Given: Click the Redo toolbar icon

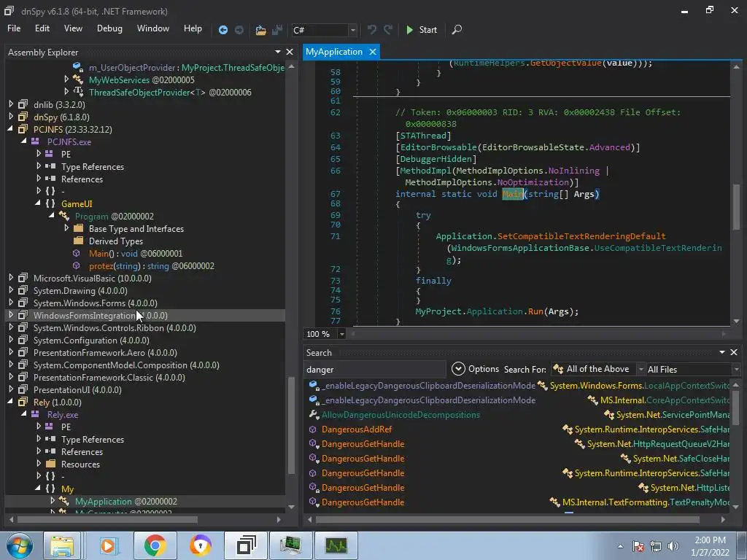Looking at the screenshot, I should (388, 29).
